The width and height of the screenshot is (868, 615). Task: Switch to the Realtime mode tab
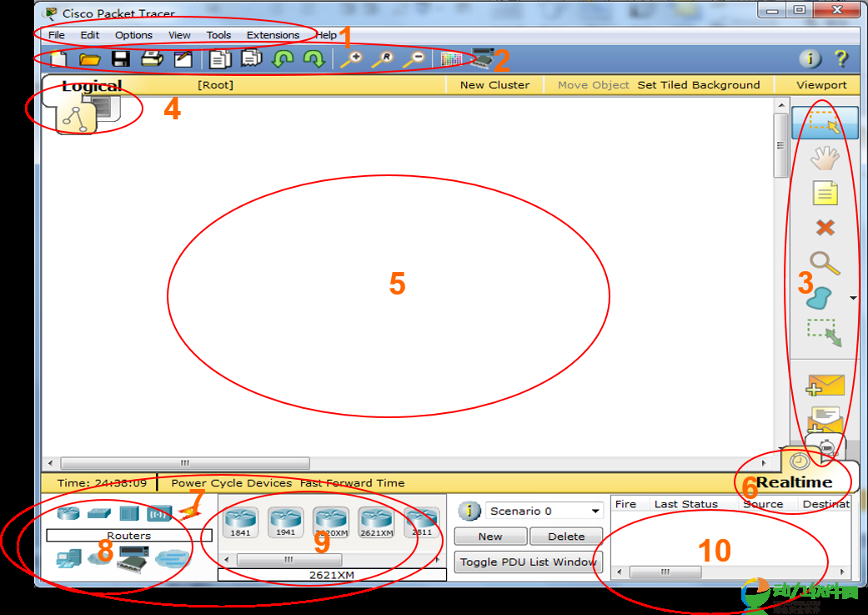coord(794,482)
